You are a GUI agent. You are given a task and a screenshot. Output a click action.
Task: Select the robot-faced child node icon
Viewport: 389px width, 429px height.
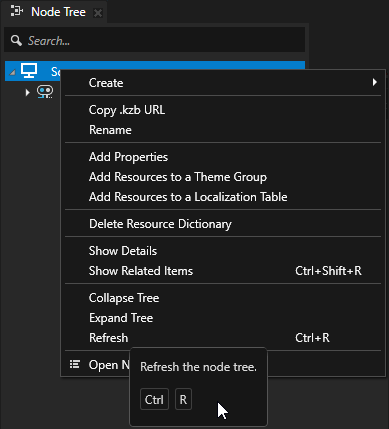pyautogui.click(x=45, y=92)
